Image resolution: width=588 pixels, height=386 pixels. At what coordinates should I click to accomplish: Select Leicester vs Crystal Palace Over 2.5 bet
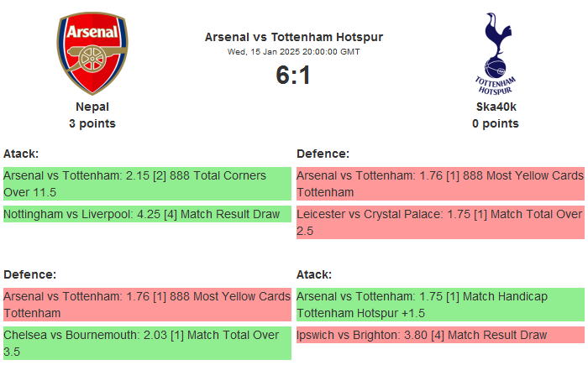click(440, 222)
